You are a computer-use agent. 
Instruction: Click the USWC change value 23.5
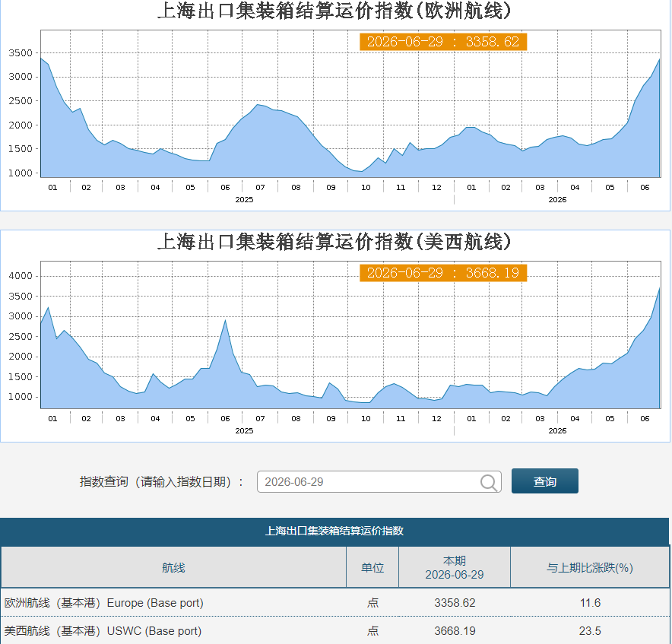590,631
